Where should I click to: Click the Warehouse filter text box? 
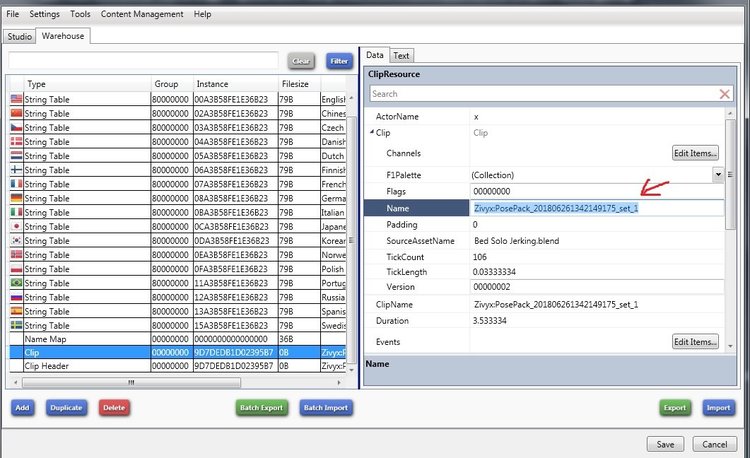(143, 61)
